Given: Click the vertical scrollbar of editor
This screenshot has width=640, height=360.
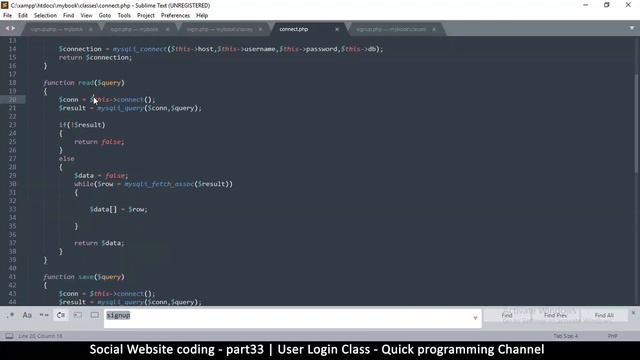Looking at the screenshot, I should (637, 122).
